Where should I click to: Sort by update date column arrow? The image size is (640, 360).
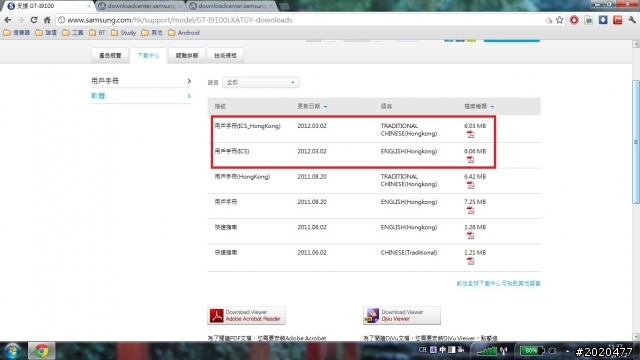pyautogui.click(x=325, y=107)
